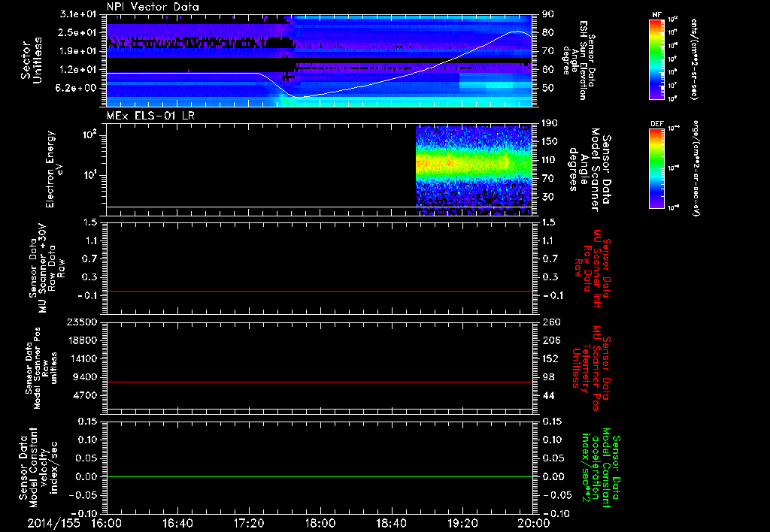Click the red line in MU Scanner +30V panel
The image size is (770, 532).
click(320, 292)
